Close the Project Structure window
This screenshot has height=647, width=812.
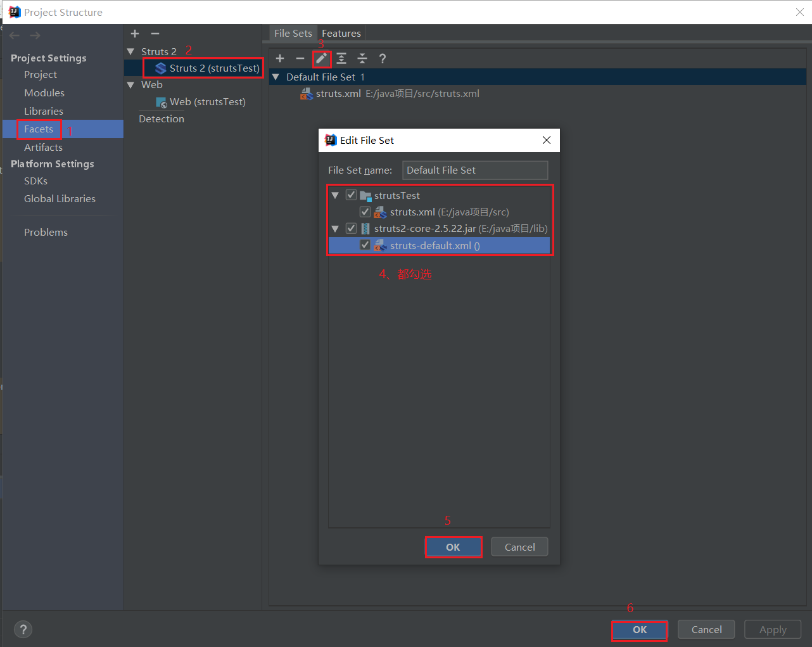pos(799,12)
